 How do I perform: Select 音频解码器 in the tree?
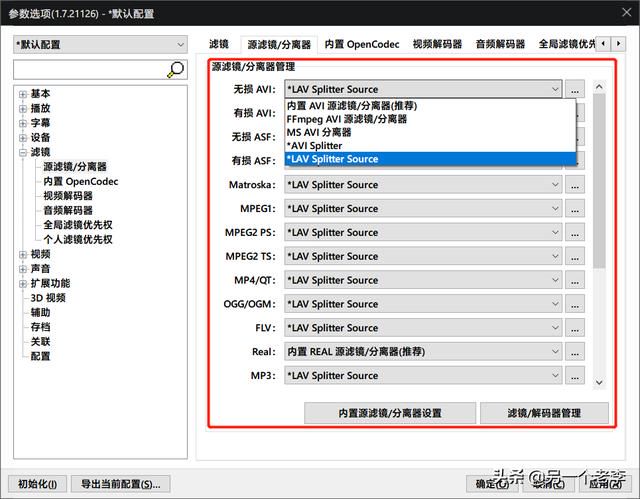[68, 211]
